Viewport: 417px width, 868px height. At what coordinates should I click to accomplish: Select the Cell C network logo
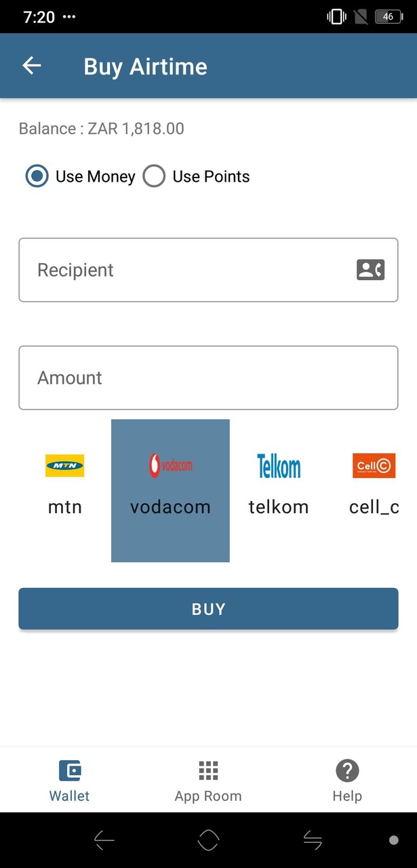374,466
